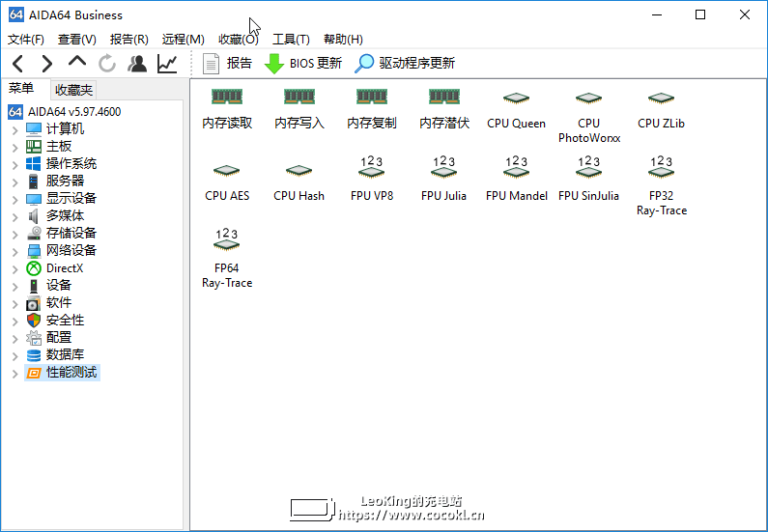Screen dimensions: 768x532
Task: Select the 软件 tree item
Action: point(50,303)
